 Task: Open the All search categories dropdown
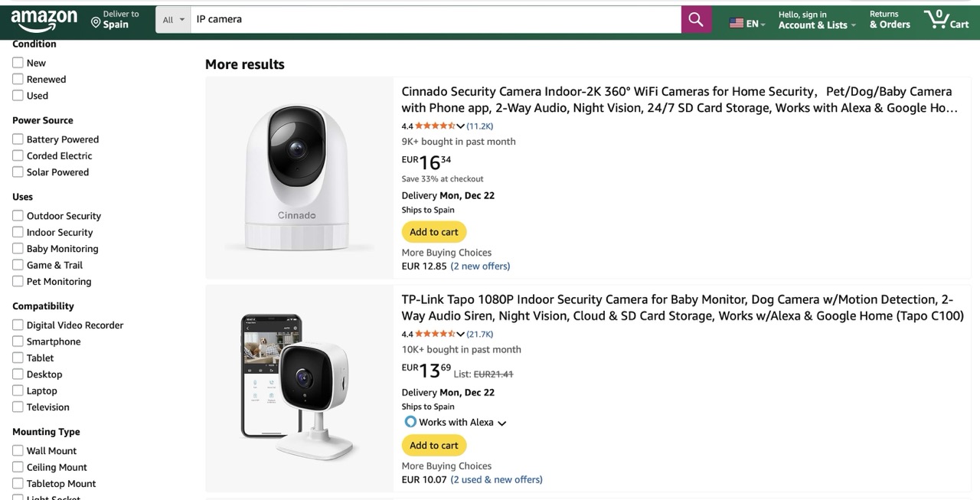[171, 18]
